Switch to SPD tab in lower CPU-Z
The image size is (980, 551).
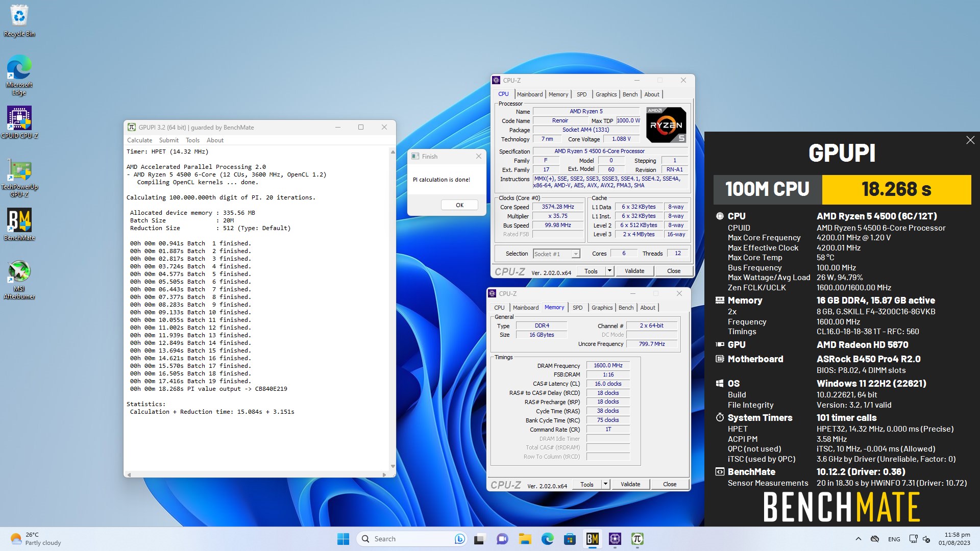[577, 308]
